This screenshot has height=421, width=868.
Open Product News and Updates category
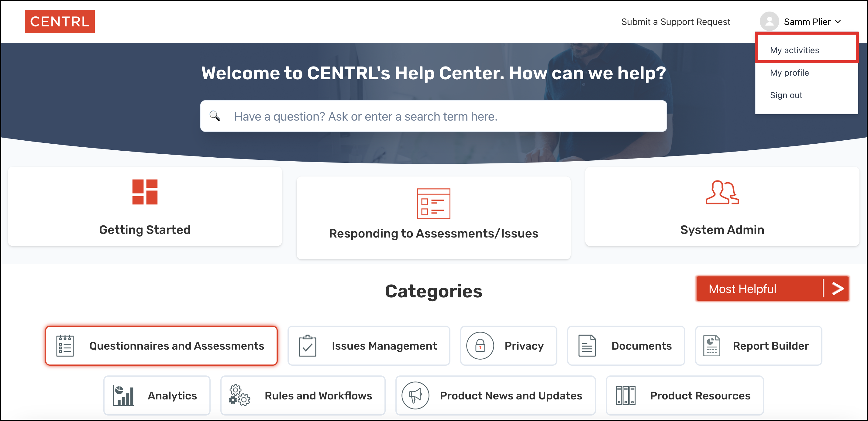(x=496, y=396)
